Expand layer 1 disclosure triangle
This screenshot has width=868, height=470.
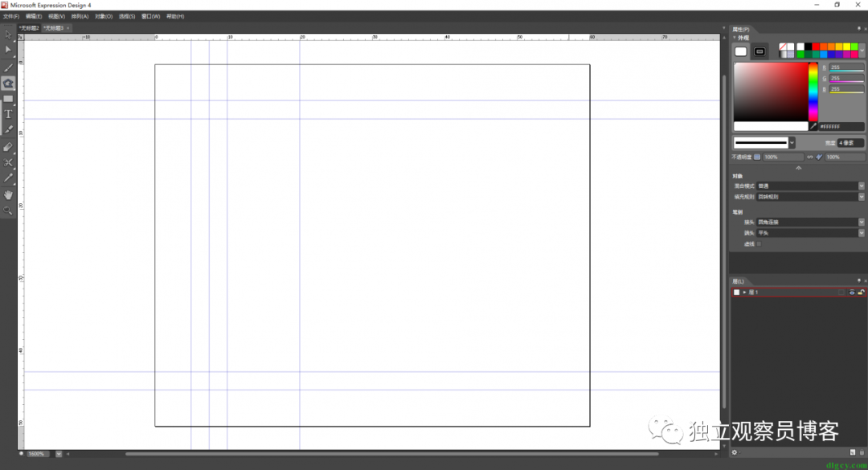[744, 292]
